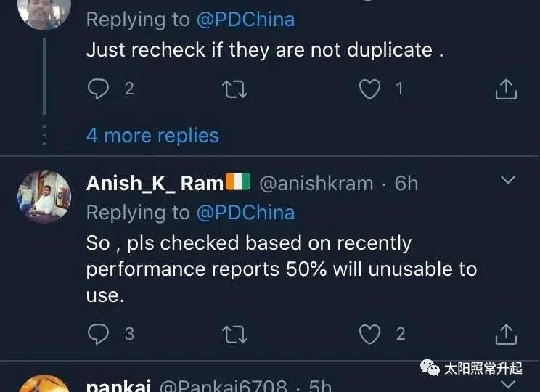The image size is (540, 392).
Task: Open the chevron menu on Anish's tweet
Action: tap(508, 179)
